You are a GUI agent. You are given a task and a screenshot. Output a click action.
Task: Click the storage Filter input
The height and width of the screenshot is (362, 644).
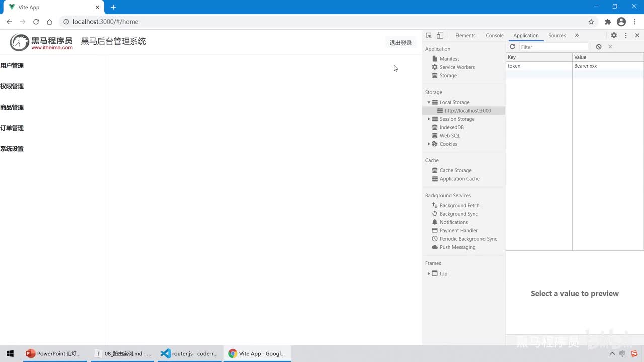[x=553, y=47]
